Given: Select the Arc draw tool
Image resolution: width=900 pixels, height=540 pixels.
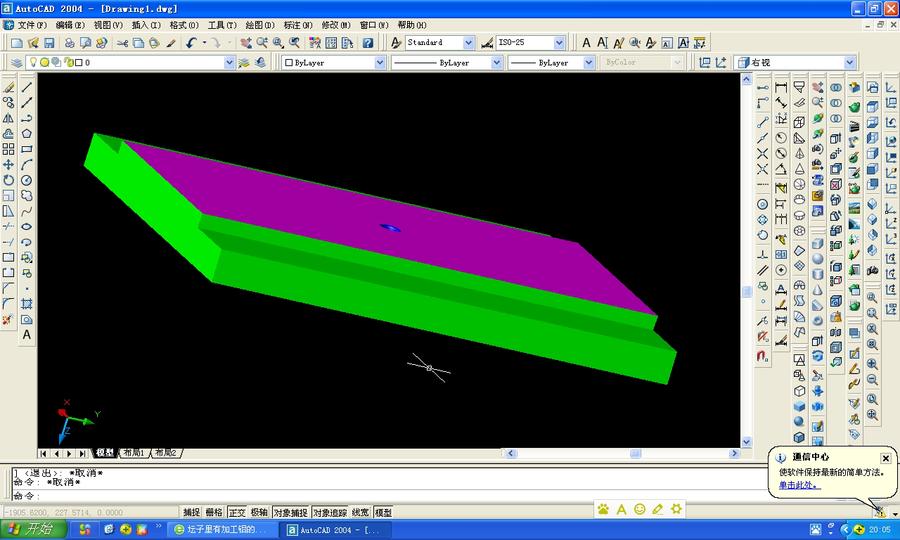Looking at the screenshot, I should click(x=27, y=165).
